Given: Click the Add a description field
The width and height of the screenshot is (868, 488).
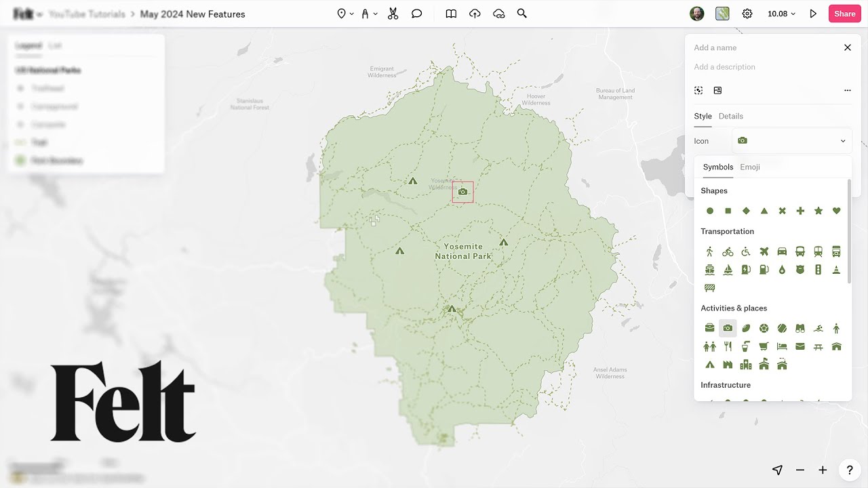Looking at the screenshot, I should tap(725, 66).
